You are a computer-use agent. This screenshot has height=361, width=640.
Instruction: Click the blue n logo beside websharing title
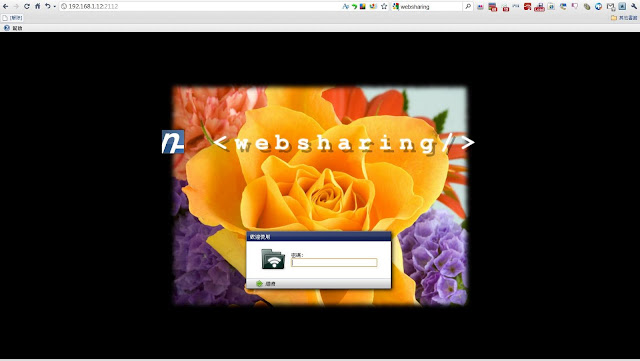[173, 142]
